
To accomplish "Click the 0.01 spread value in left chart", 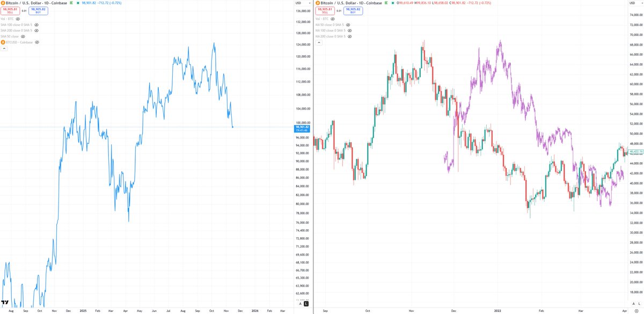I will tap(25, 11).
